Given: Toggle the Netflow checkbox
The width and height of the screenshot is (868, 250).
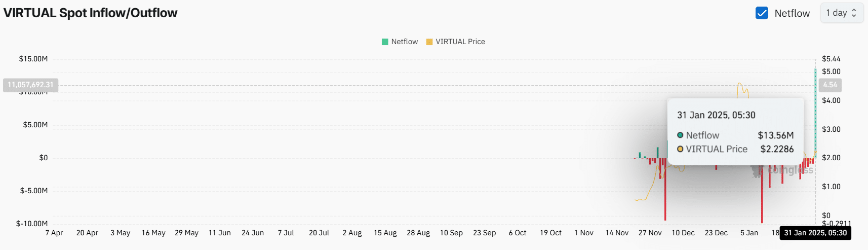Looking at the screenshot, I should click(x=762, y=13).
